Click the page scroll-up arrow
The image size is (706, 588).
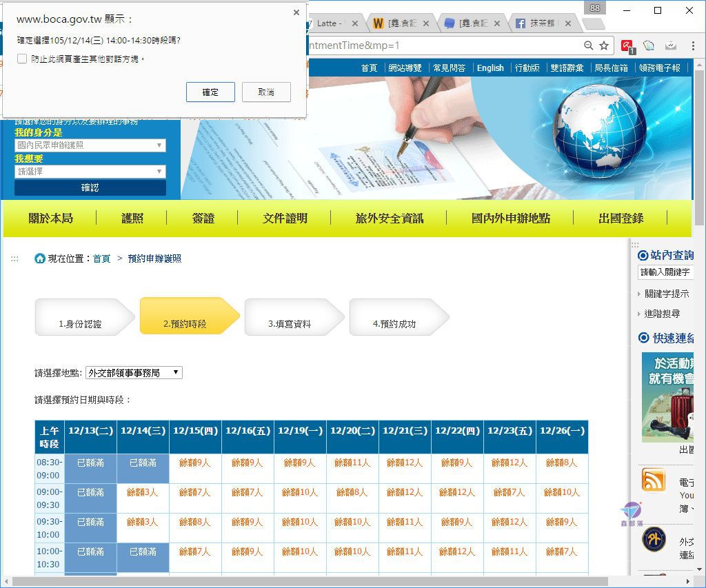pos(699,64)
